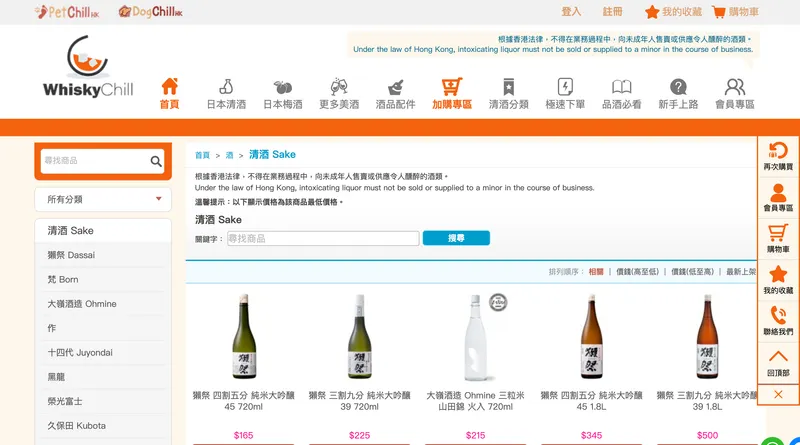Screen dimensions: 800x445
Task: Sort by 相關 relevance
Action: coord(596,272)
